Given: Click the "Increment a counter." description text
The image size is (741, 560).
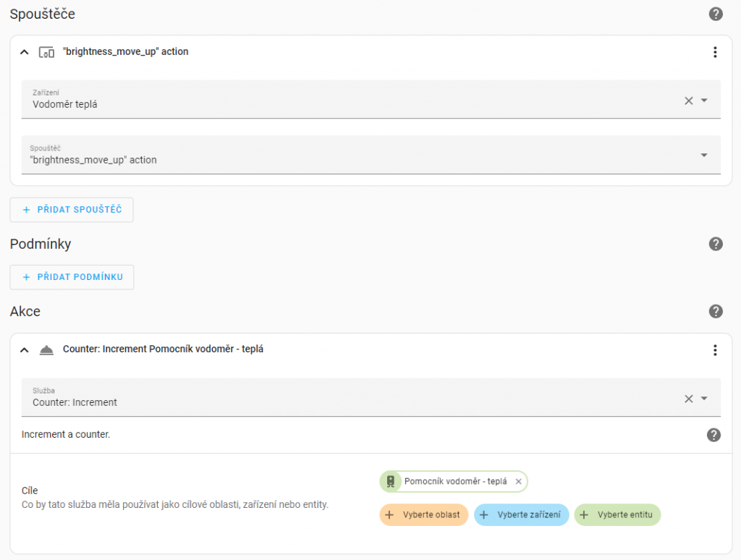Looking at the screenshot, I should click(x=66, y=434).
